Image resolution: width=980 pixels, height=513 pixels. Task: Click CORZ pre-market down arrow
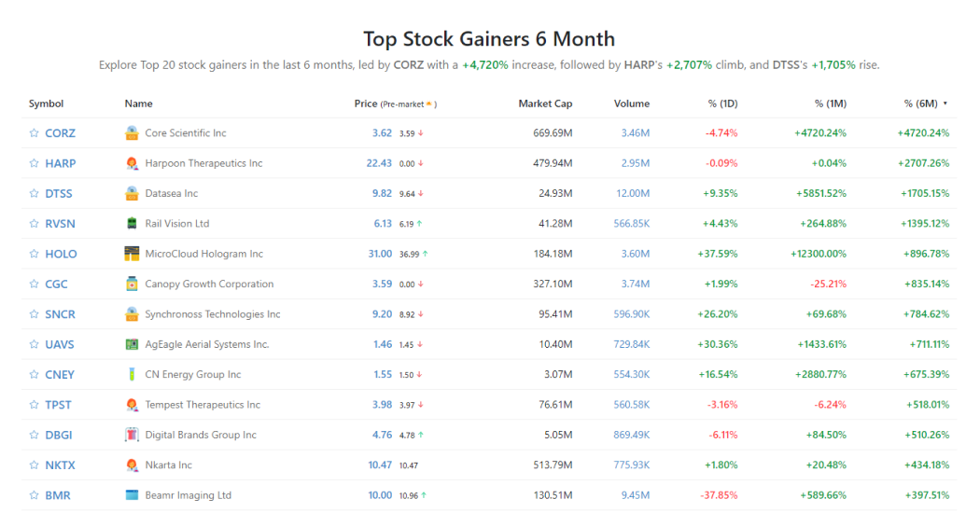[421, 133]
